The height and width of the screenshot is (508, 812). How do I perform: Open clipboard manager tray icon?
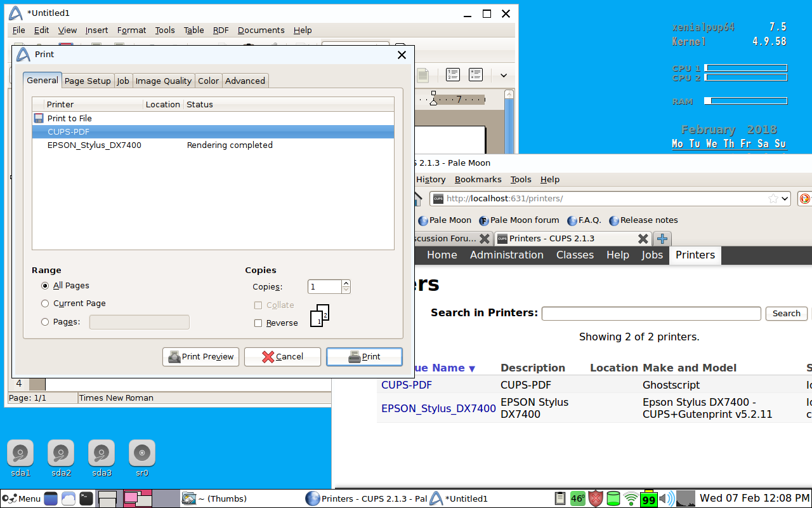560,498
